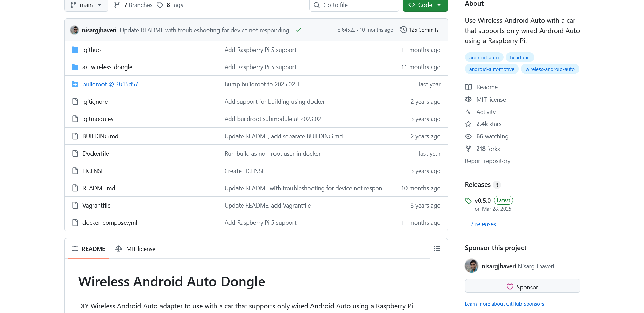Viewport: 644px width, 313px height.
Task: Open the aa_wireless_dongle folder
Action: click(x=107, y=67)
